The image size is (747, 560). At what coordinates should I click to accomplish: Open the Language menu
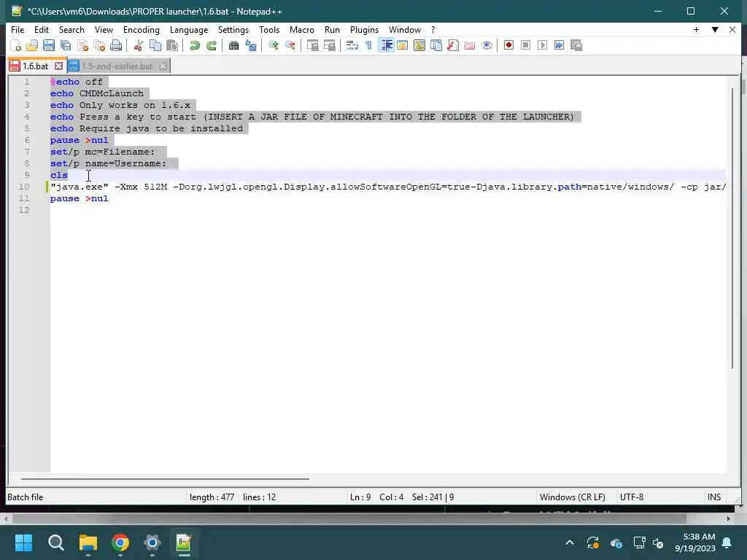tap(189, 29)
